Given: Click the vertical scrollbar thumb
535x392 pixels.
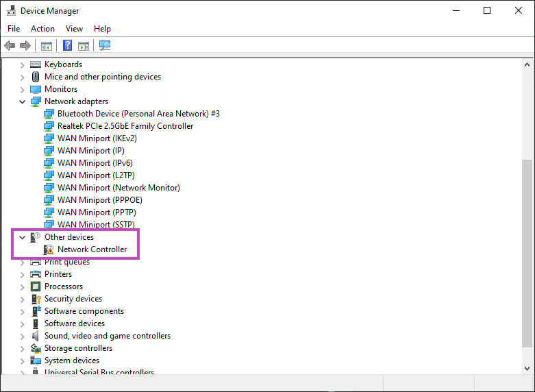Looking at the screenshot, I should [x=527, y=253].
